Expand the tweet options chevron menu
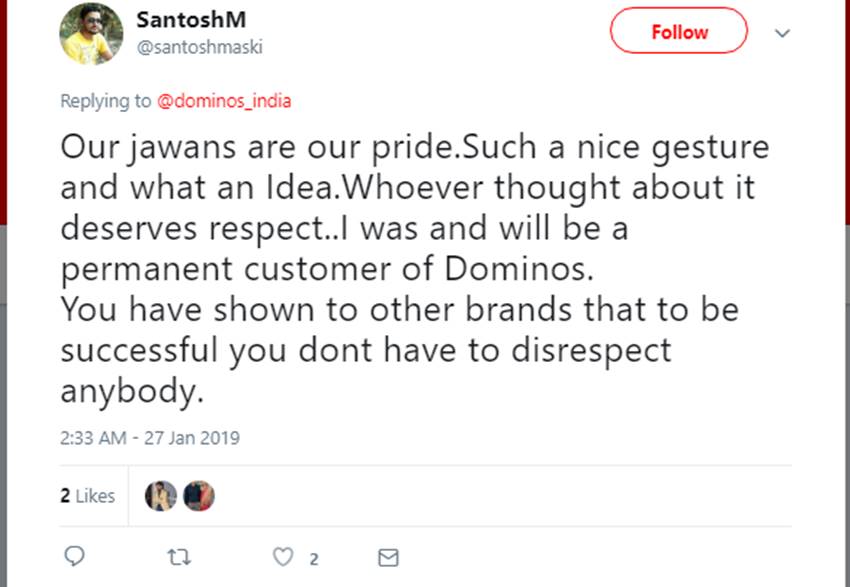The width and height of the screenshot is (850, 587). (x=783, y=33)
